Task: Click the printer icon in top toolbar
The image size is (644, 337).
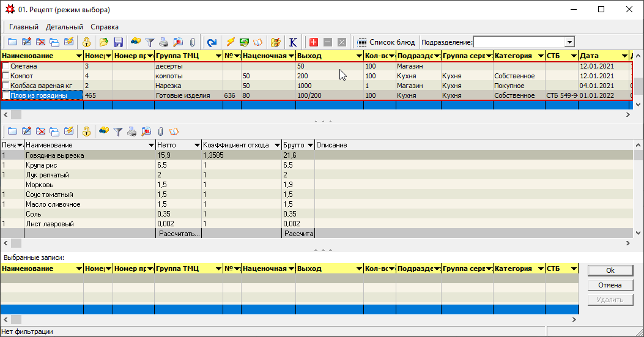Action: pyautogui.click(x=164, y=42)
